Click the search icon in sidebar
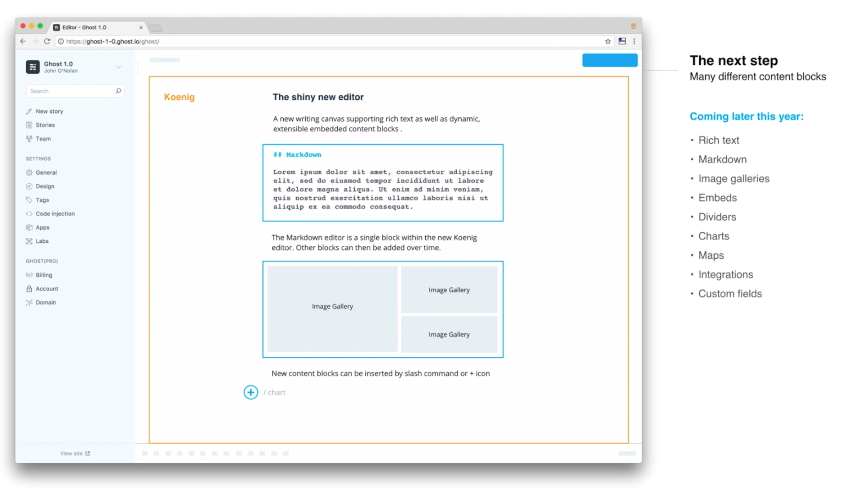Viewport: 868px width, 488px height. tap(118, 90)
